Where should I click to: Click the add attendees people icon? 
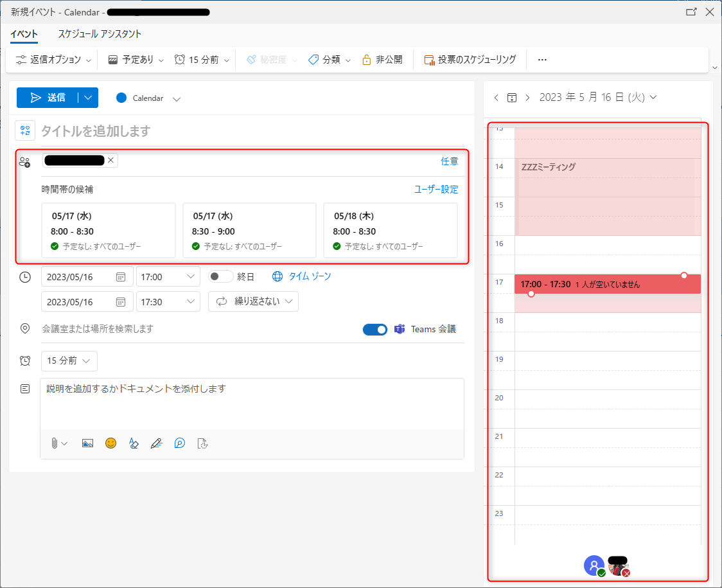click(x=24, y=162)
